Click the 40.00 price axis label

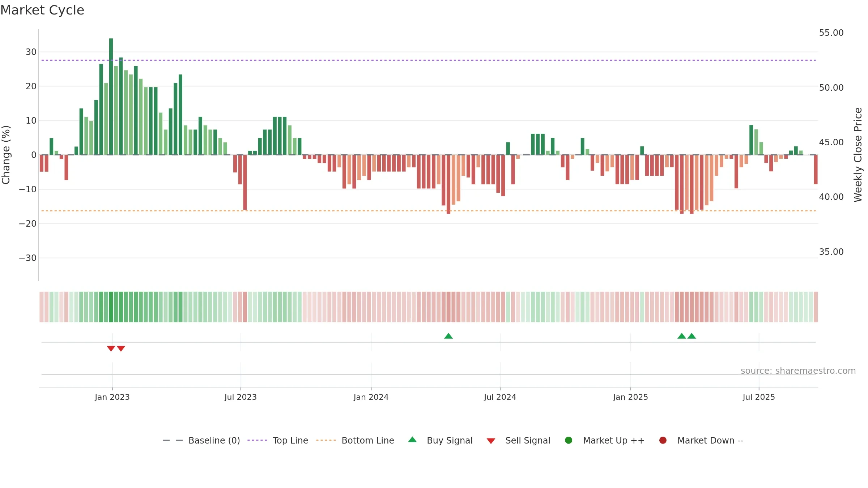831,197
